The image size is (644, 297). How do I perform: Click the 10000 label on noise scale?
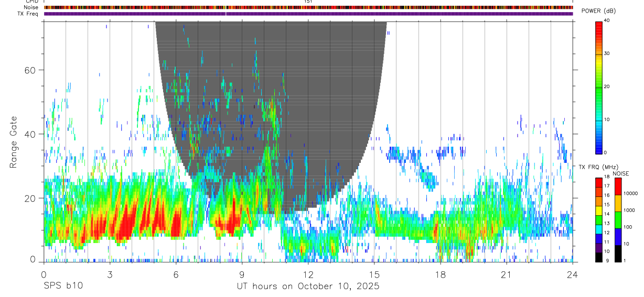(x=630, y=193)
